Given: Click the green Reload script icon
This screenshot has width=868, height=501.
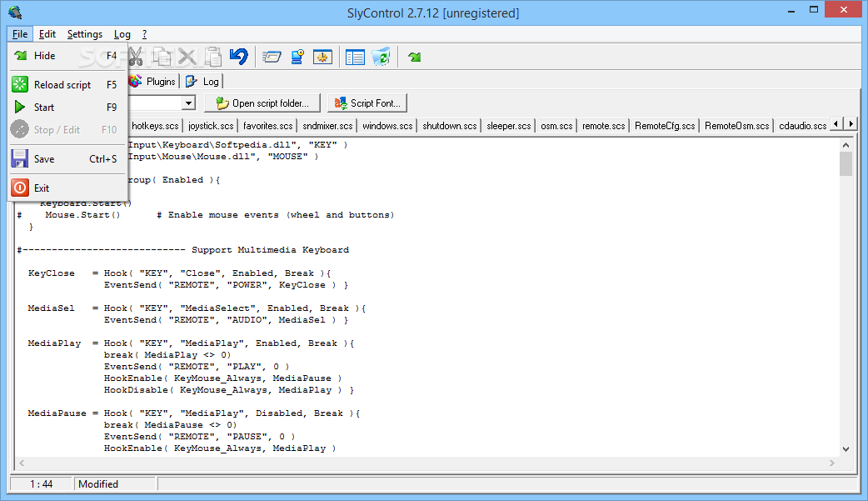Looking at the screenshot, I should (x=20, y=84).
